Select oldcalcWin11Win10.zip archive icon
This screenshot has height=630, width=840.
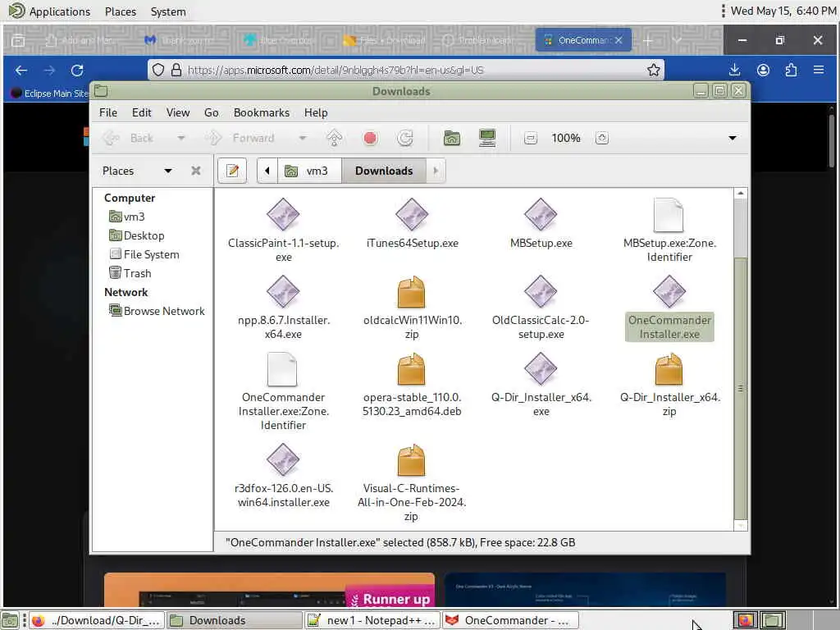[x=412, y=293]
